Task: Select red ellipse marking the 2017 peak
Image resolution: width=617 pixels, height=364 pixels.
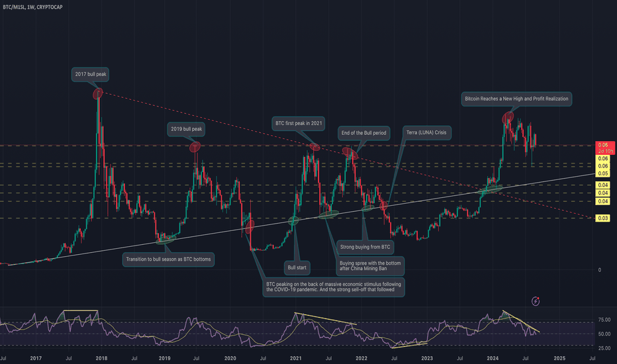Action: (x=97, y=94)
